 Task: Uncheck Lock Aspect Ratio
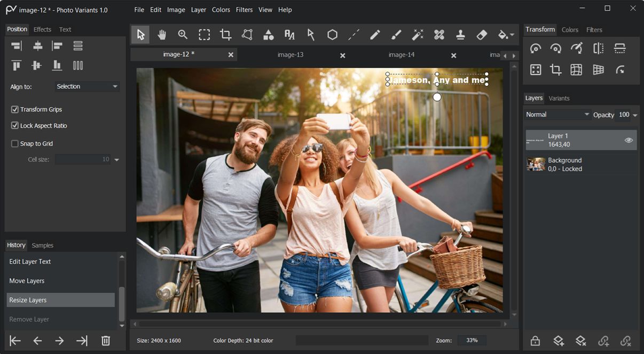coord(15,126)
